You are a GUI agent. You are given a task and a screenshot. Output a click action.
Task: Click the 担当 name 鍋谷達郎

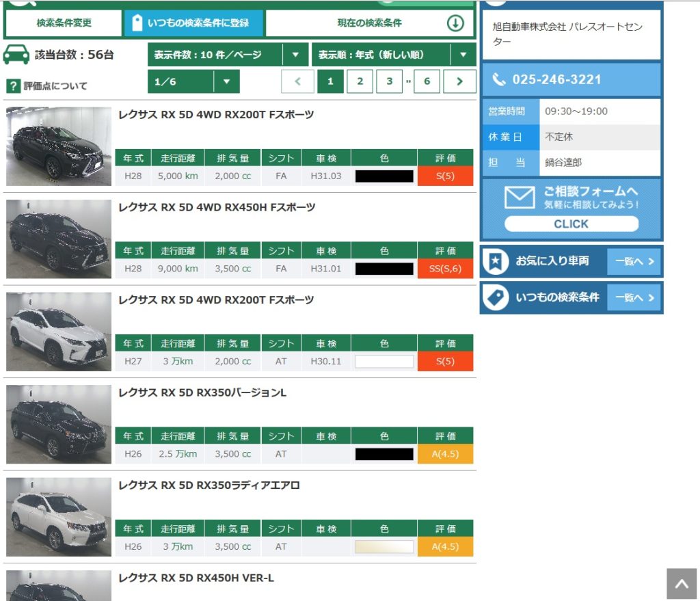pos(563,163)
